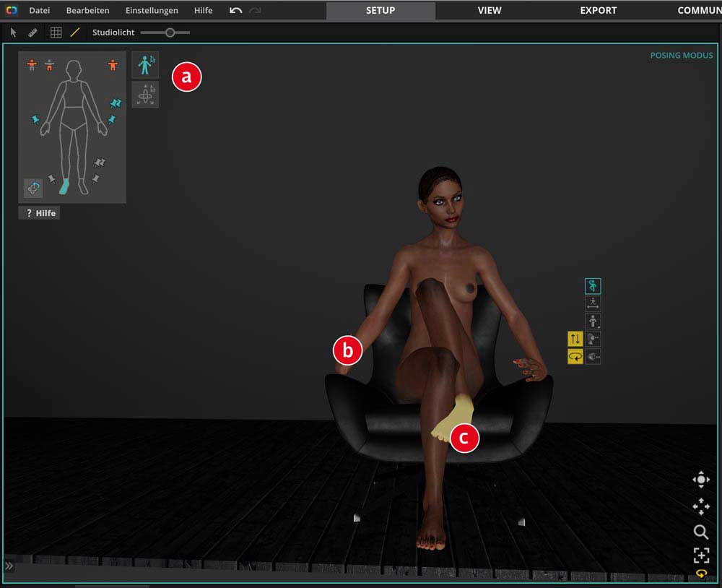The image size is (722, 588).
Task: Toggle the grid overlay icon
Action: tap(56, 33)
